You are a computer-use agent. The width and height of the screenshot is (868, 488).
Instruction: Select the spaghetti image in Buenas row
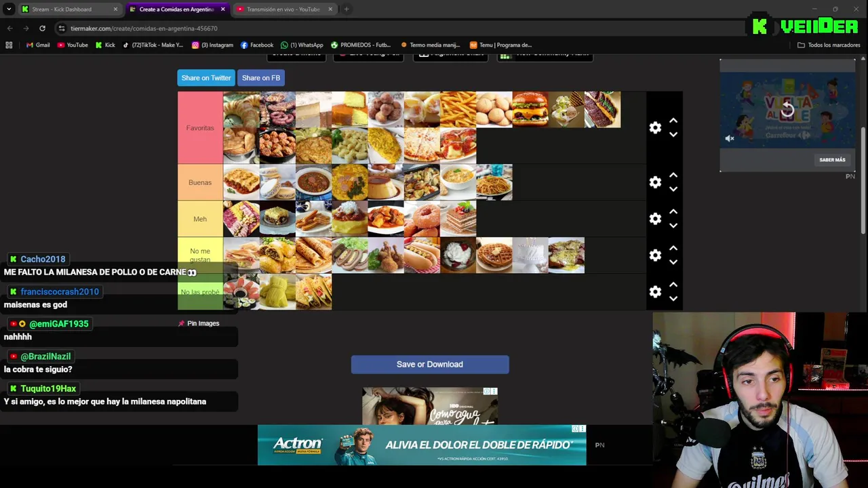[x=494, y=182]
